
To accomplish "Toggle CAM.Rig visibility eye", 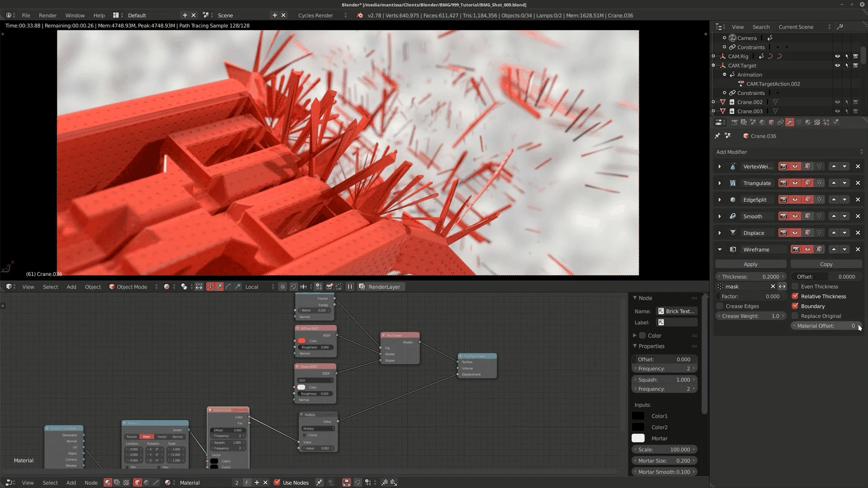I will pyautogui.click(x=837, y=56).
